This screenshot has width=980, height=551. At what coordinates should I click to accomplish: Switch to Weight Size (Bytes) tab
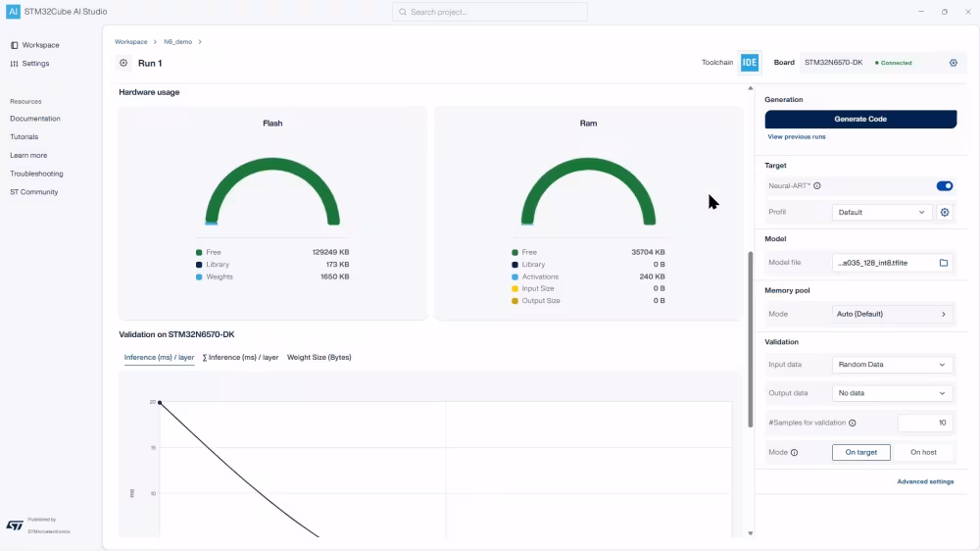pyautogui.click(x=318, y=358)
